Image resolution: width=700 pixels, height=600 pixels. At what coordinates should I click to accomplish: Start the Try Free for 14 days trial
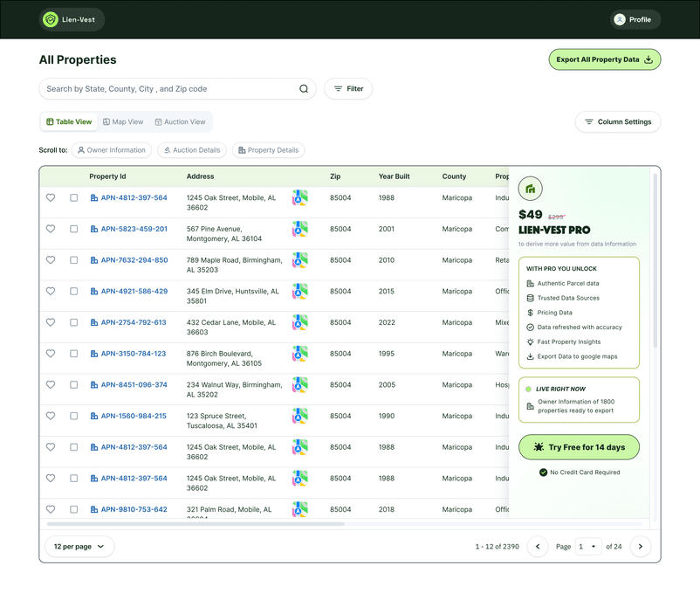coord(579,447)
